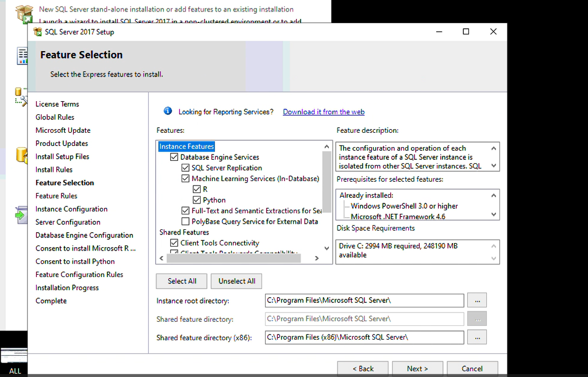Click the installation box icon in the background window
This screenshot has width=588, height=377.
(x=24, y=13)
